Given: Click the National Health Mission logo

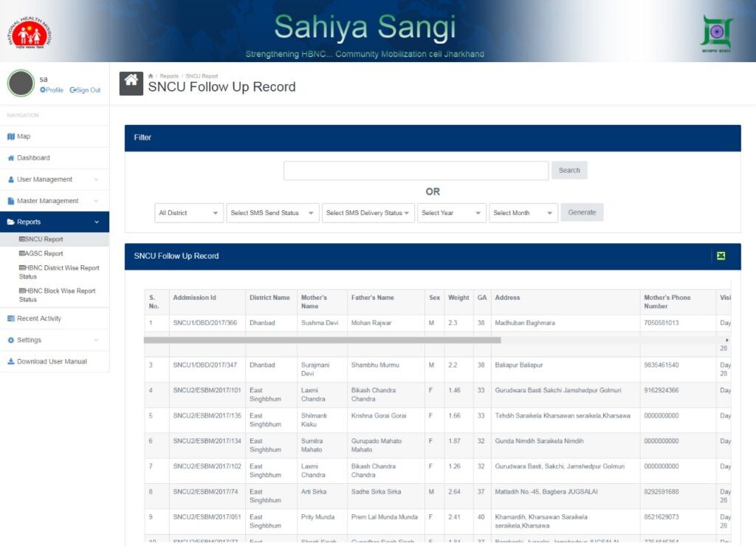Looking at the screenshot, I should click(29, 31).
